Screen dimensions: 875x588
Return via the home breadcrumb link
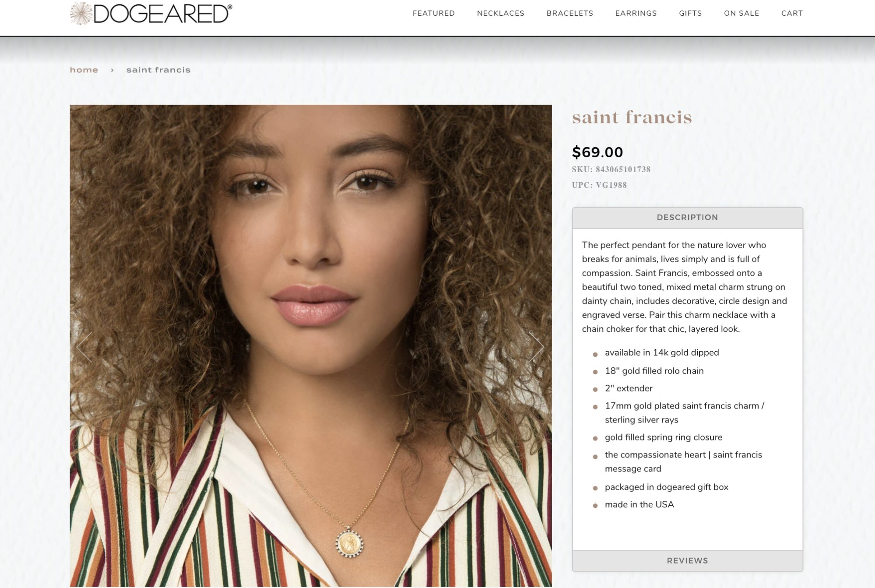click(84, 70)
